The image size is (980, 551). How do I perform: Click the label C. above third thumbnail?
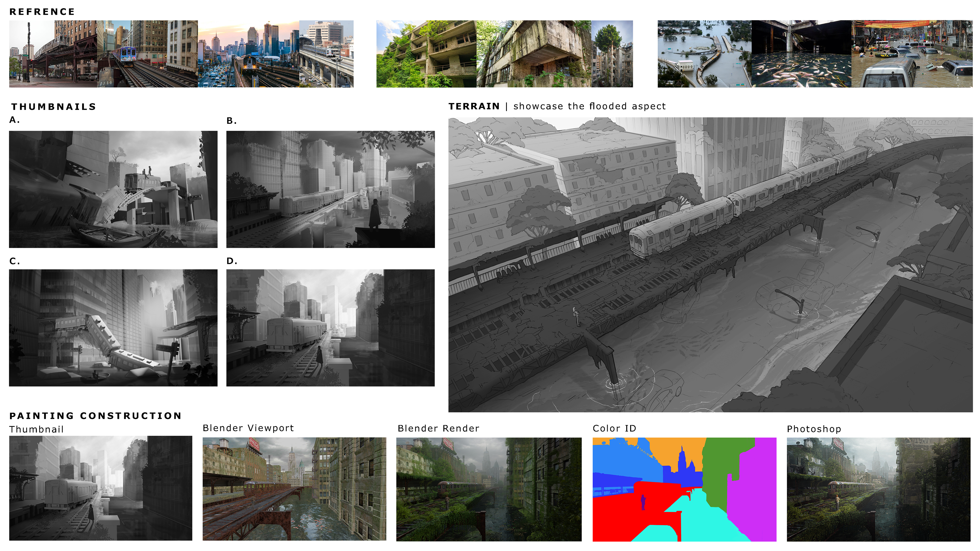point(15,261)
